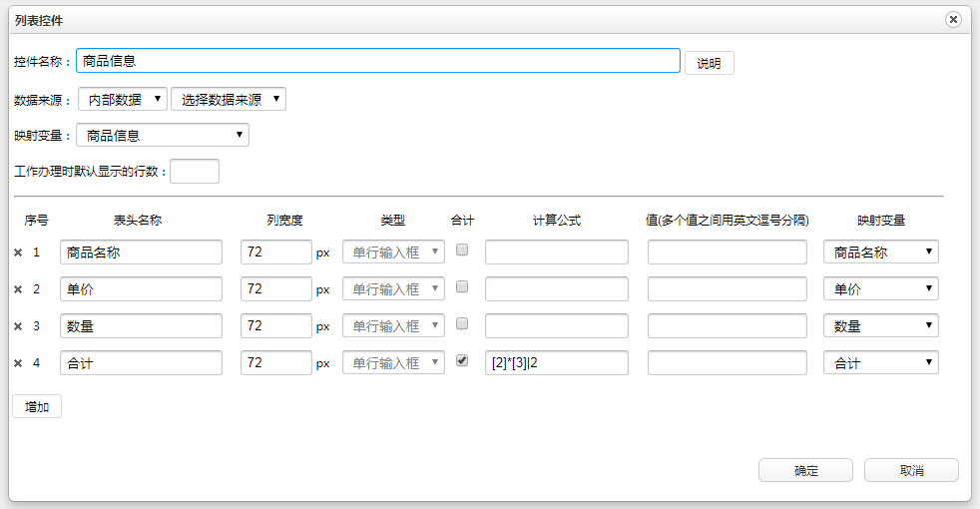Open the 映射变量 商品信息 dropdown

[163, 135]
